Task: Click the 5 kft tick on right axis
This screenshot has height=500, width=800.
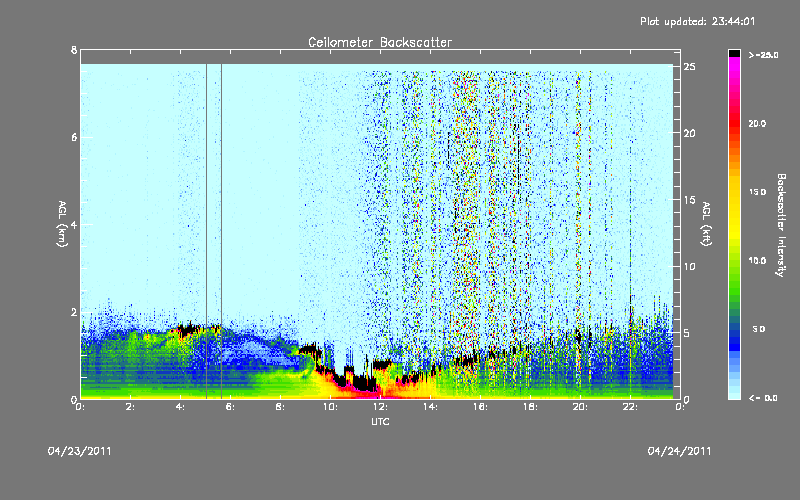Action: point(687,333)
